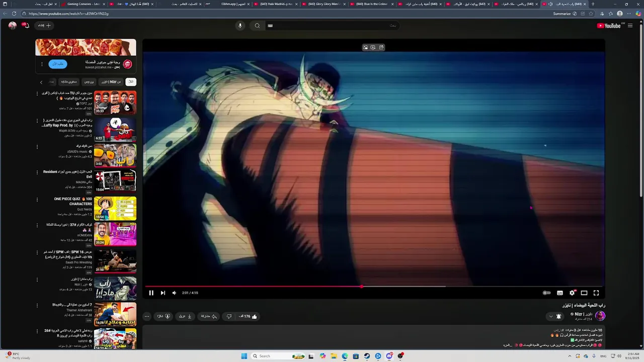
Task: Like the video (176 thousand likes)
Action: (248, 316)
